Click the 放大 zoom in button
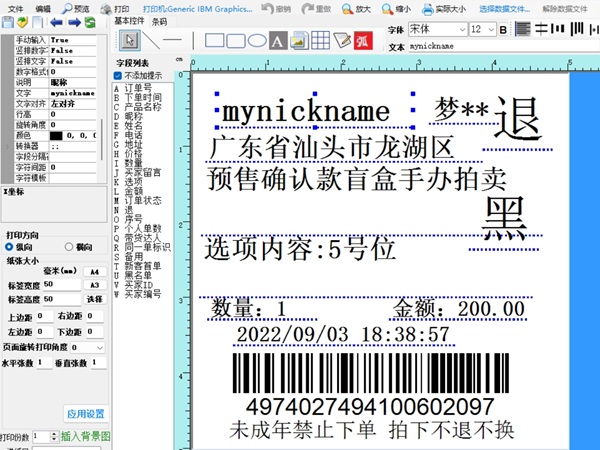600x450 pixels. pos(357,8)
